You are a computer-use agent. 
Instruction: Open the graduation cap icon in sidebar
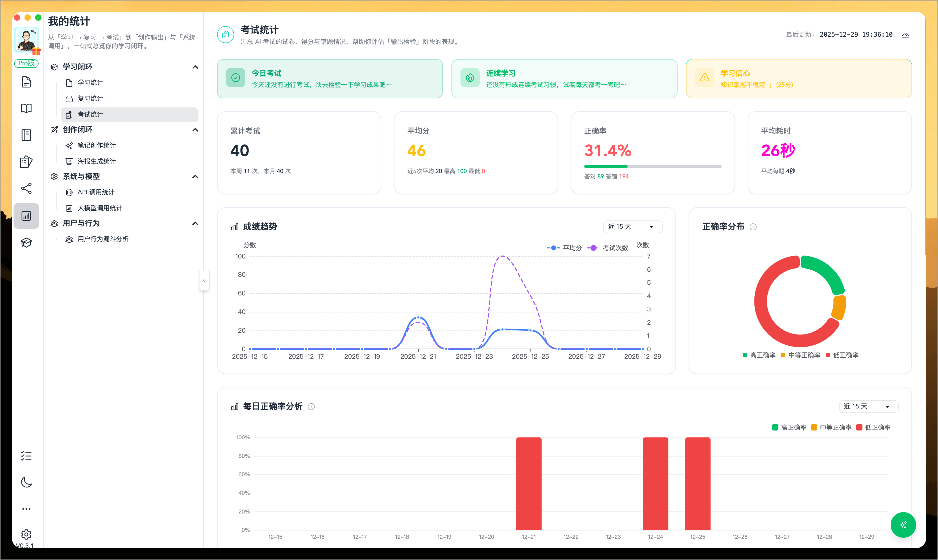(x=26, y=243)
